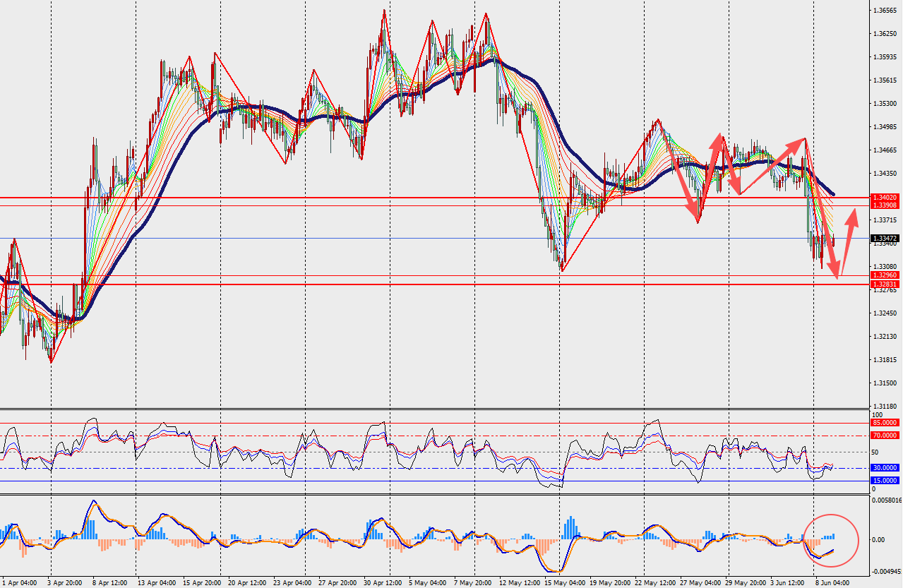Click the 0.0058016 MACD scale value
903x588 pixels.
pos(887,500)
